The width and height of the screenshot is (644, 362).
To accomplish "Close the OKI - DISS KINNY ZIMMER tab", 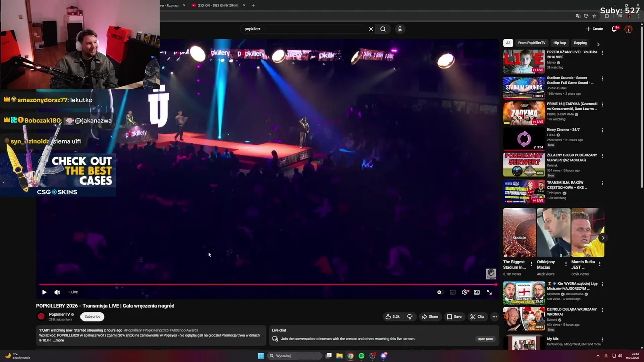I will click(244, 5).
